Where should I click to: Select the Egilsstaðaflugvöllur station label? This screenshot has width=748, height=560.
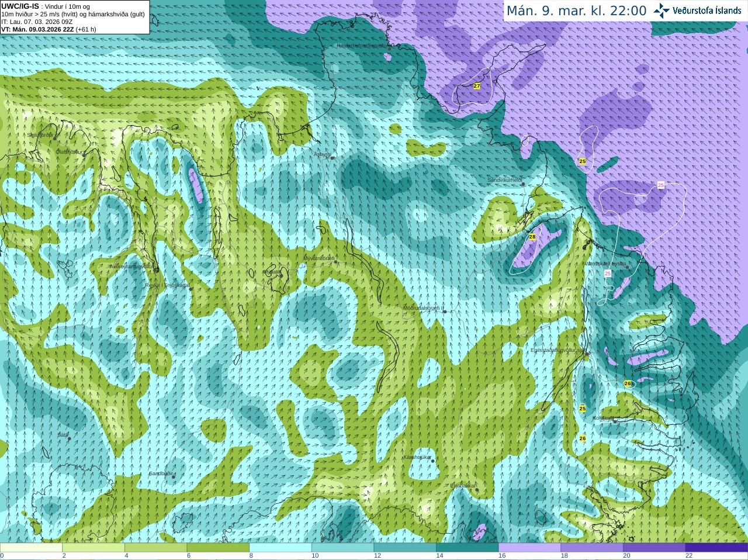click(557, 350)
